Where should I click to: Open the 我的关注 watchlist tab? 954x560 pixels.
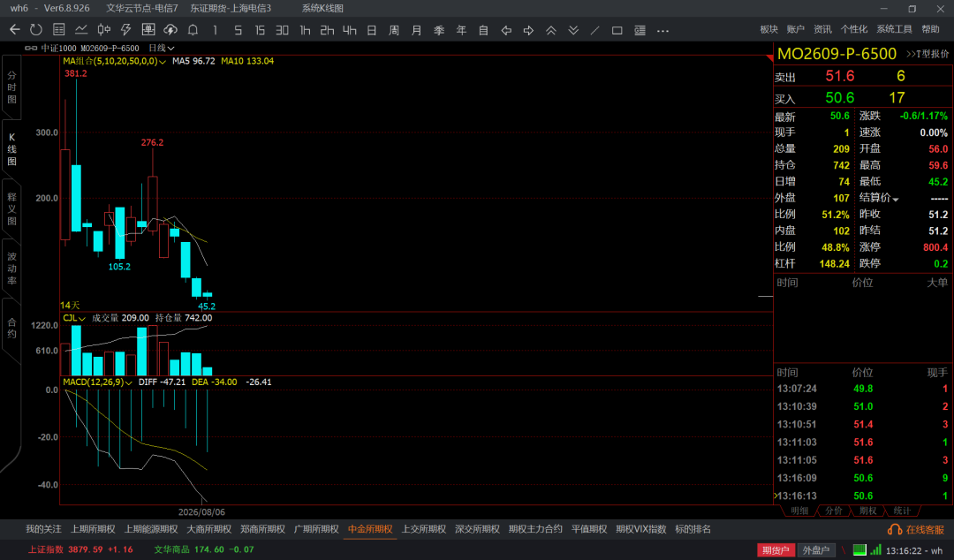click(x=43, y=529)
